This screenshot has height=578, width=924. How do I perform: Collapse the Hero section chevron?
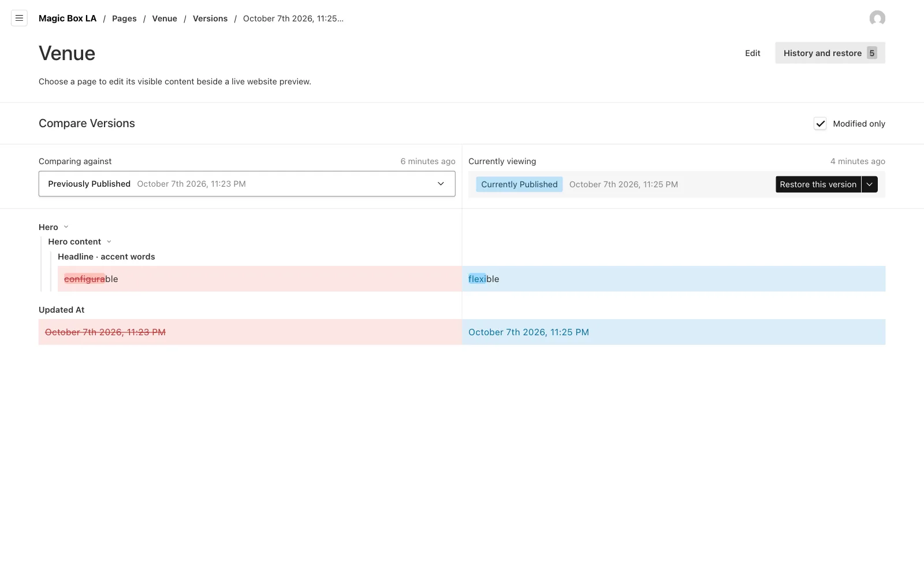coord(66,227)
